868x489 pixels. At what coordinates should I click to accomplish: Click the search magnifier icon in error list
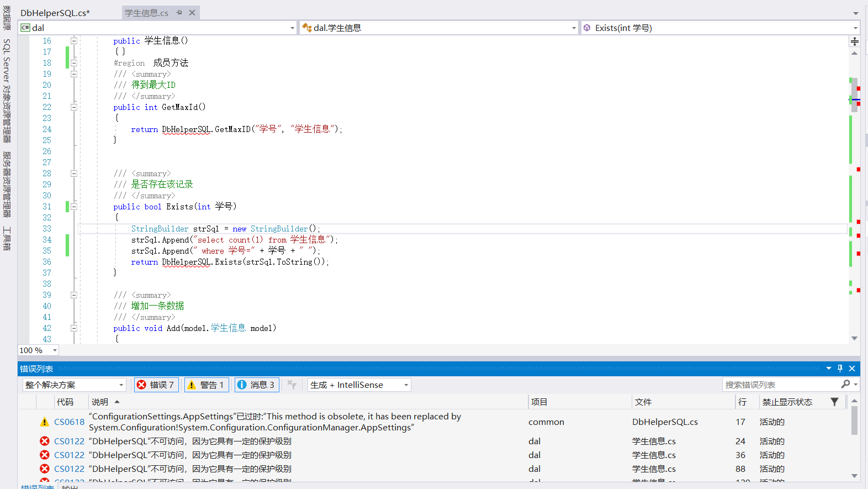(845, 384)
